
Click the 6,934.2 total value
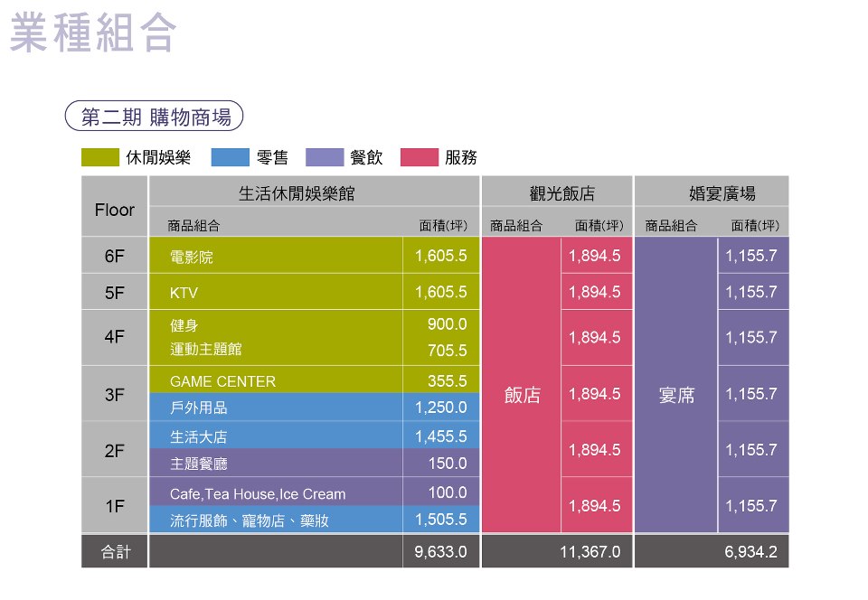[750, 551]
